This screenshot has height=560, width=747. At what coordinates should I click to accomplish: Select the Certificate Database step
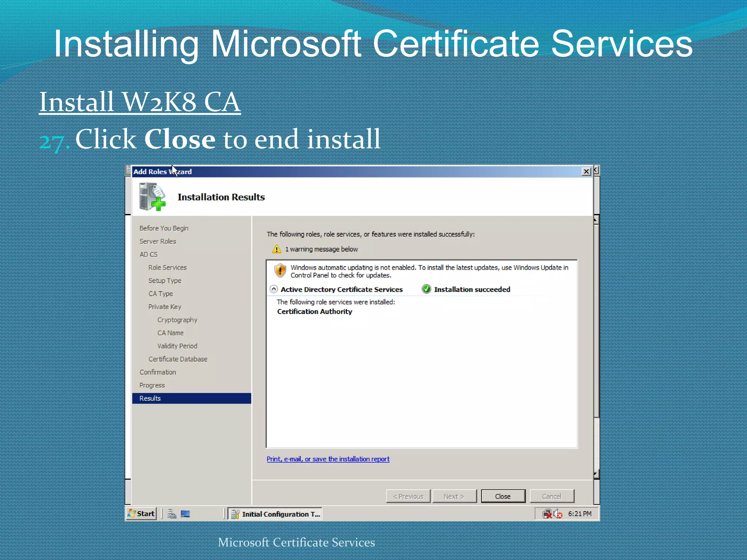coord(178,359)
